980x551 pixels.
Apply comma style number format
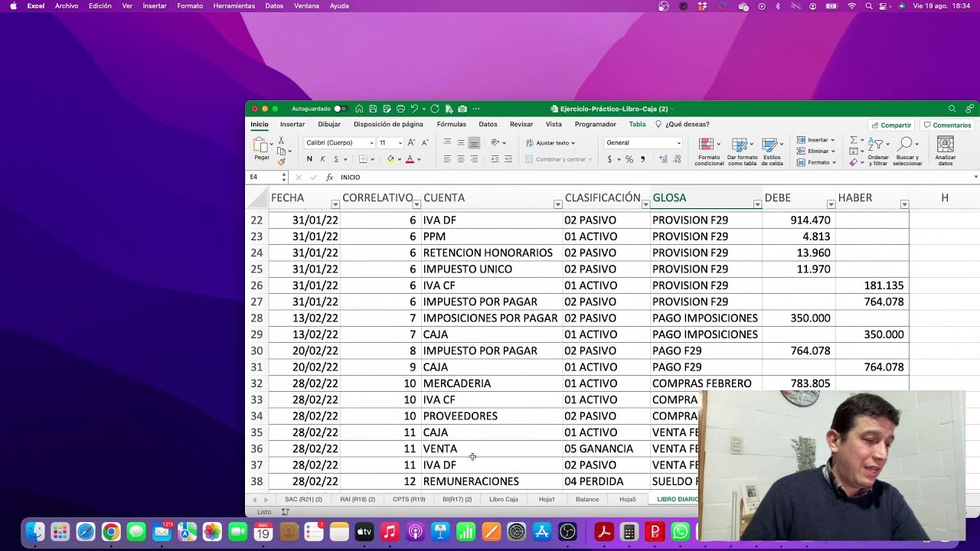(642, 159)
